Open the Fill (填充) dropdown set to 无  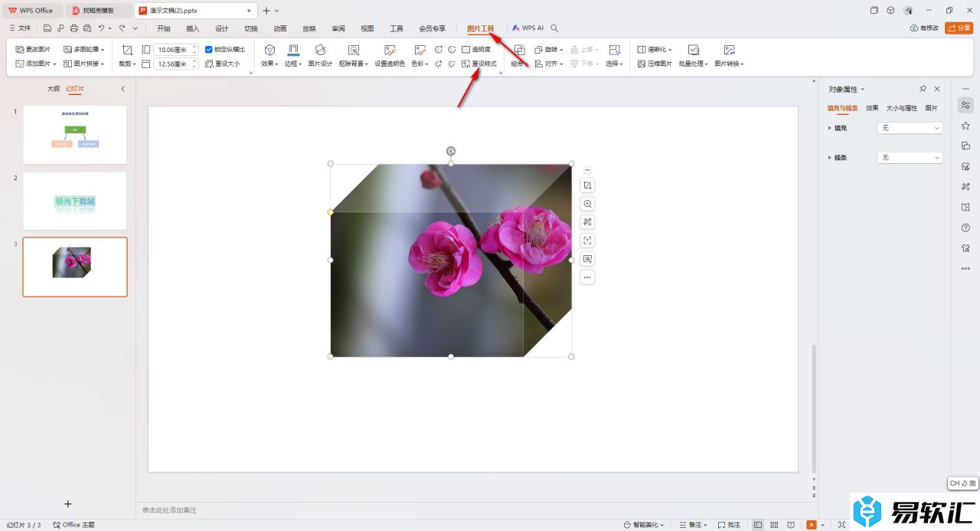click(910, 128)
